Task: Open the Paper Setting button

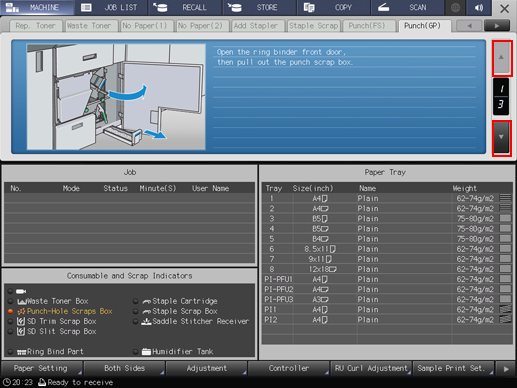Action: pos(41,369)
